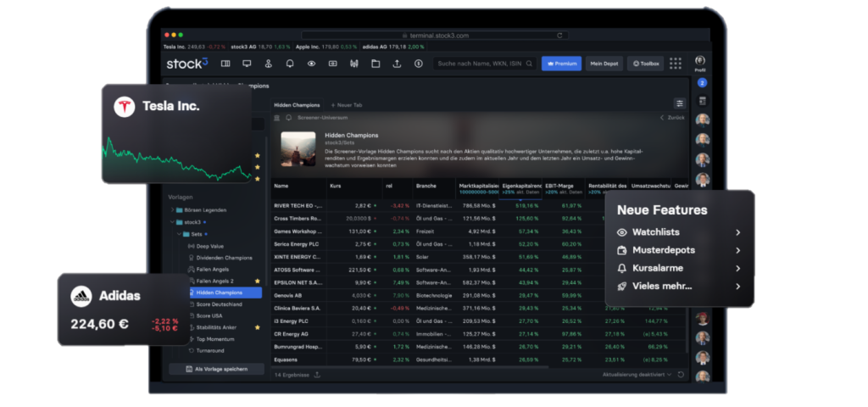This screenshot has width=868, height=407.
Task: Switch to the Hidden Champions tab
Action: 297,104
